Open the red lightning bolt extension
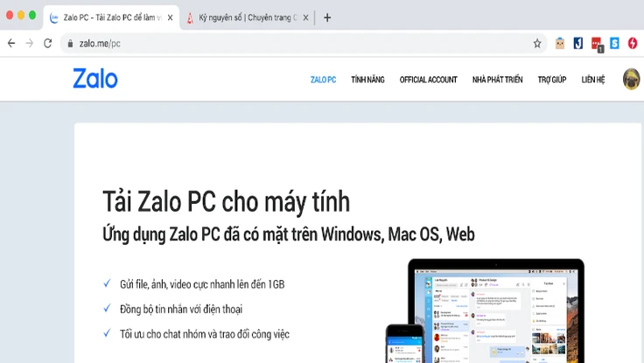The width and height of the screenshot is (644, 363). click(x=633, y=43)
